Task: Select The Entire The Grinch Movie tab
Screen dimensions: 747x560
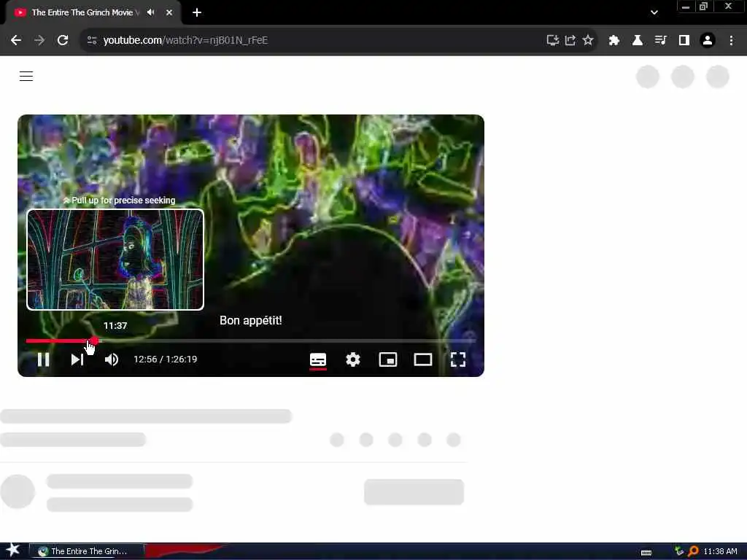Action: click(93, 12)
